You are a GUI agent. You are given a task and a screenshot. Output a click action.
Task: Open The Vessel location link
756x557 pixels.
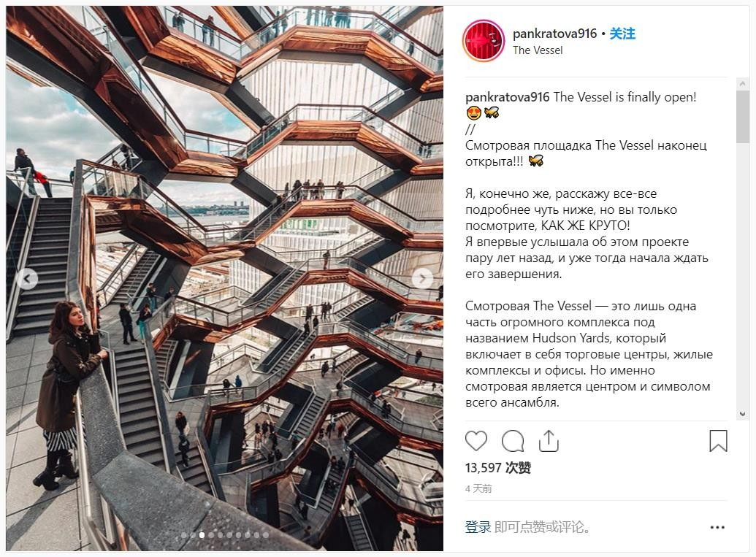(538, 50)
